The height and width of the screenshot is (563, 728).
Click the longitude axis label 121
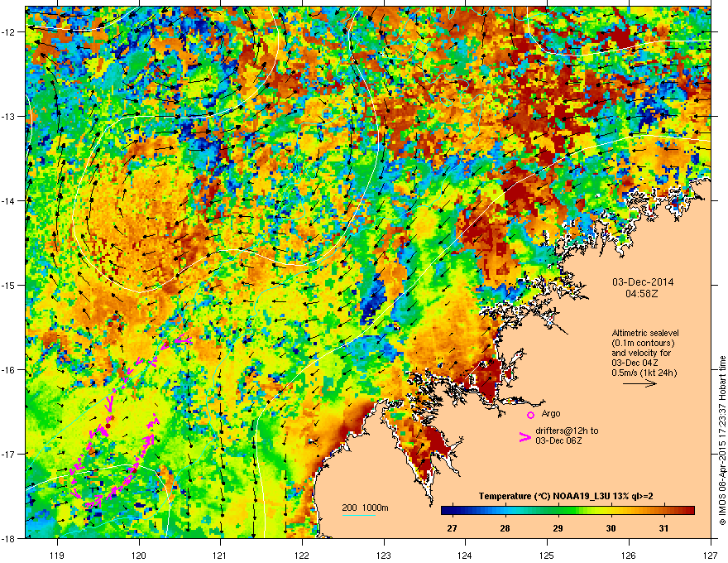(x=220, y=555)
